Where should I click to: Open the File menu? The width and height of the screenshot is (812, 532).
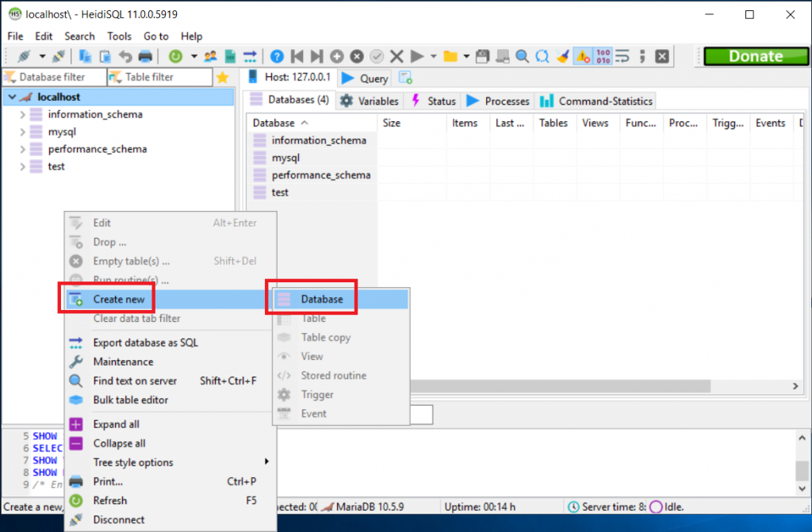15,36
